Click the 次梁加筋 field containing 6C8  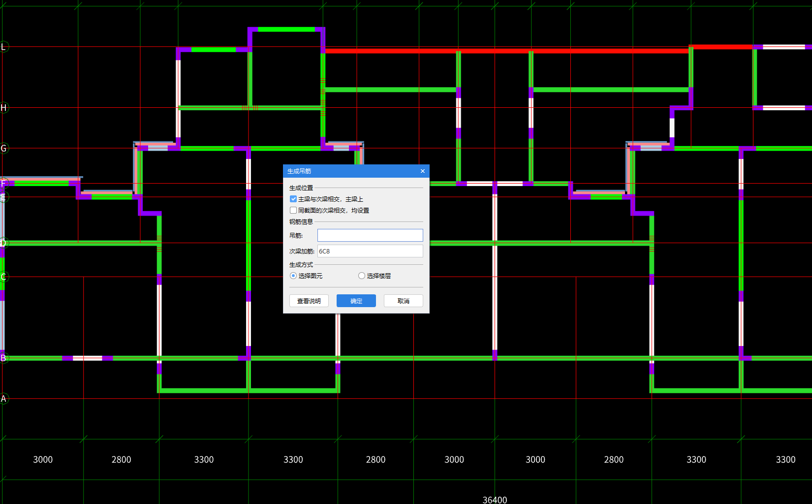(x=370, y=251)
